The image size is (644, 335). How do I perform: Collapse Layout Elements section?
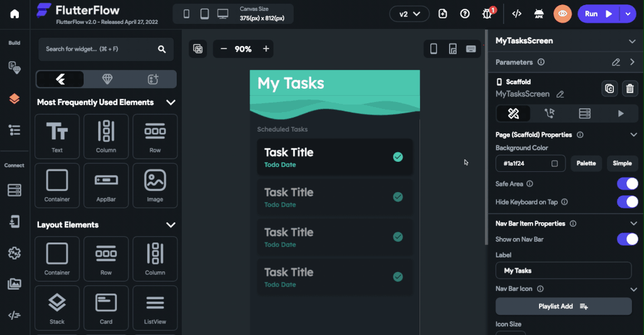(171, 225)
